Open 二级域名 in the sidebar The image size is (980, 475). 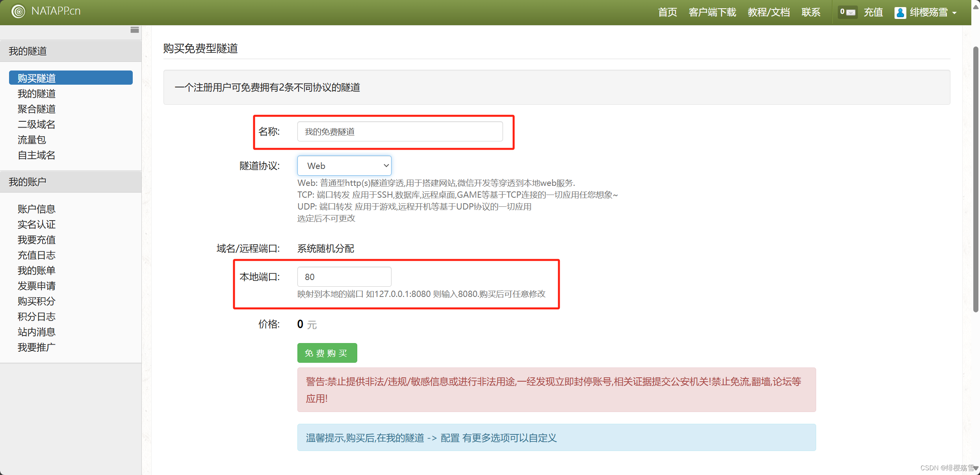[x=37, y=124]
